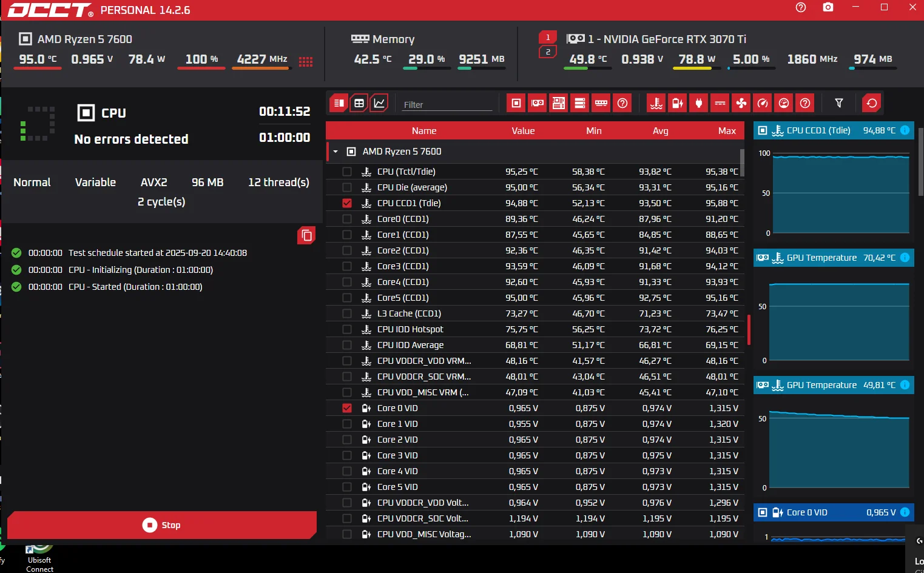
Task: Open the per-core grid next to 4227 MHz
Action: click(x=306, y=61)
